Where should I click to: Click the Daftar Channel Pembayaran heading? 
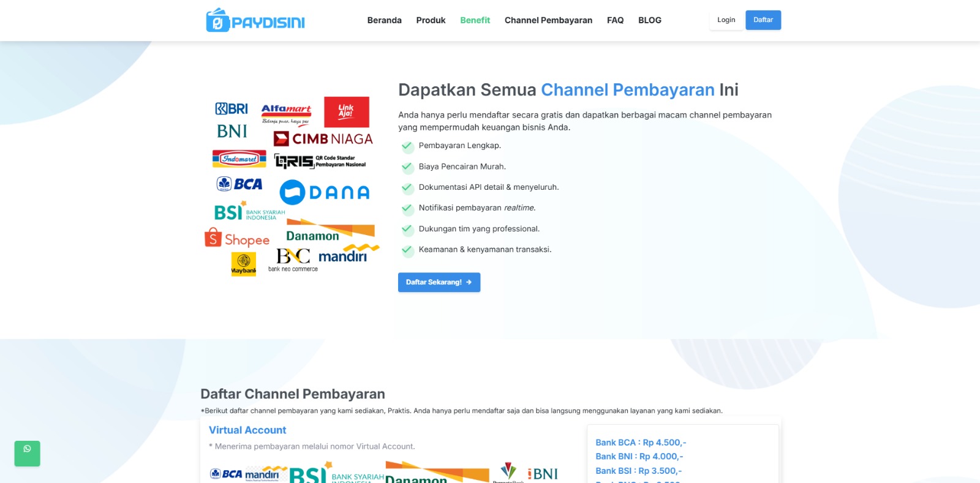pyautogui.click(x=293, y=394)
